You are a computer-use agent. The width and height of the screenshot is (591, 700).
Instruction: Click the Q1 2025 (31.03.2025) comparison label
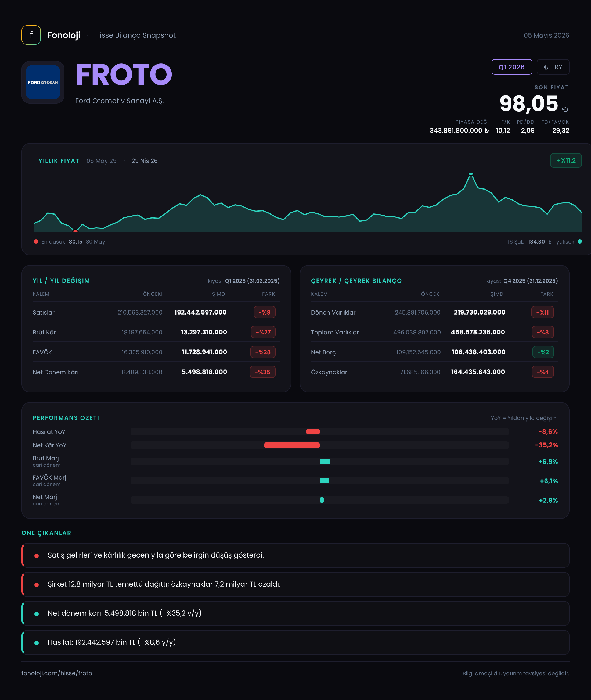click(252, 281)
